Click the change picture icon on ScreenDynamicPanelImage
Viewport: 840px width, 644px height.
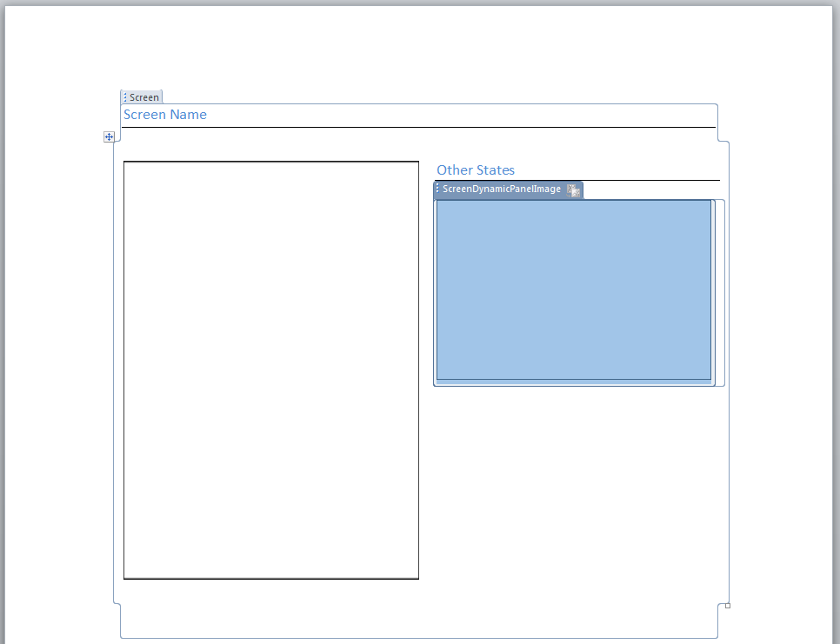click(573, 190)
